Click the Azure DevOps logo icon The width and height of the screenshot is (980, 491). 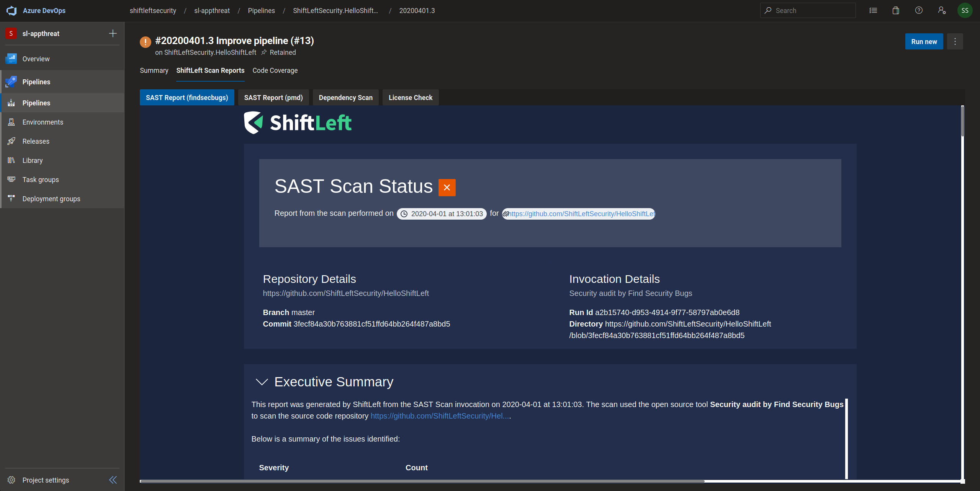pos(11,11)
